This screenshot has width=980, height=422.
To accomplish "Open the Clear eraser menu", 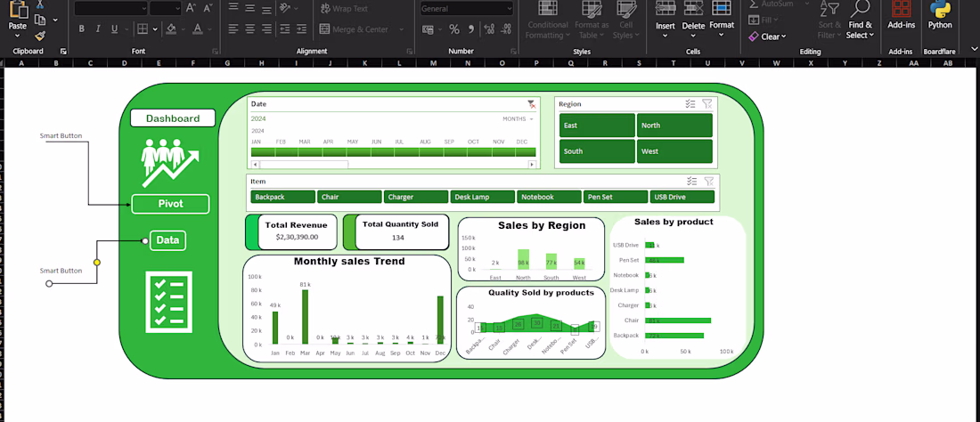I will coord(769,37).
